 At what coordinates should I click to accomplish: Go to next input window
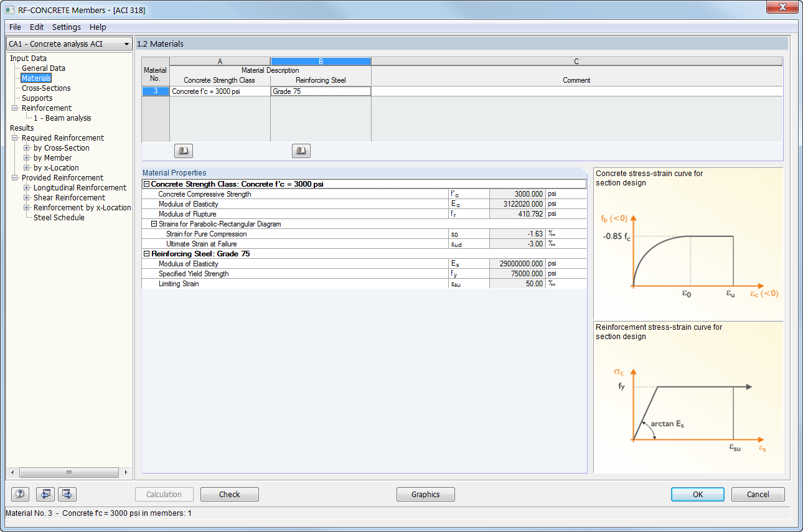pos(67,494)
